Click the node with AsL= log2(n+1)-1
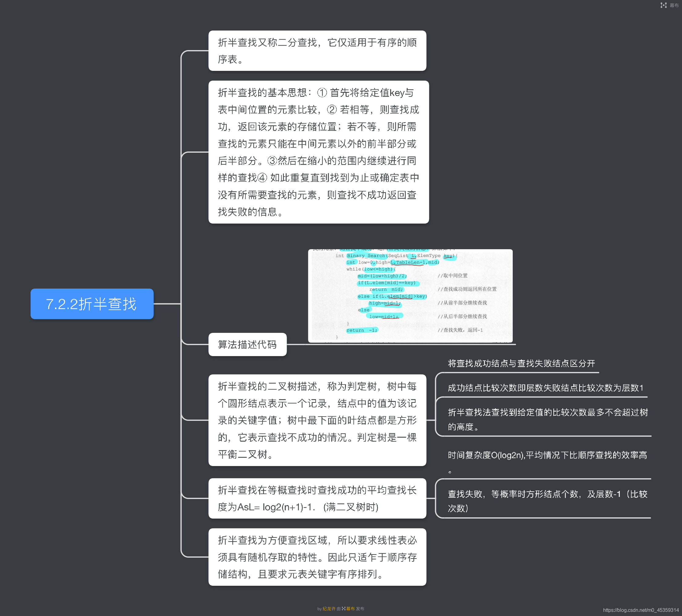The height and width of the screenshot is (616, 682). point(317,498)
